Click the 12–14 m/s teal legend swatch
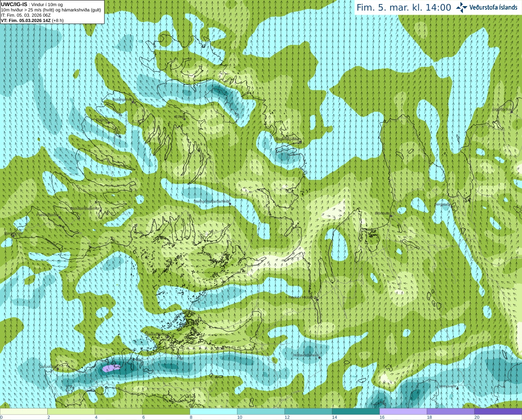The image size is (522, 420). (x=308, y=411)
